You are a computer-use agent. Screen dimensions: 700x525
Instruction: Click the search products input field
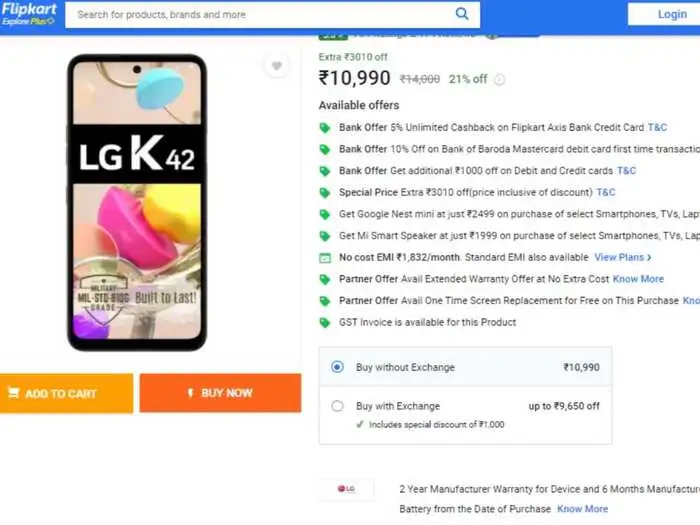tap(260, 15)
